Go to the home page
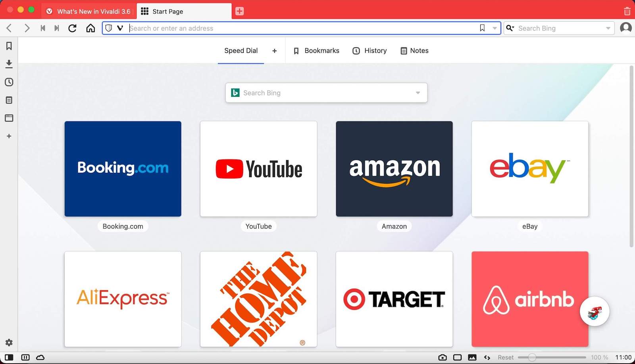Screen dimensions: 635x364 pos(90,28)
